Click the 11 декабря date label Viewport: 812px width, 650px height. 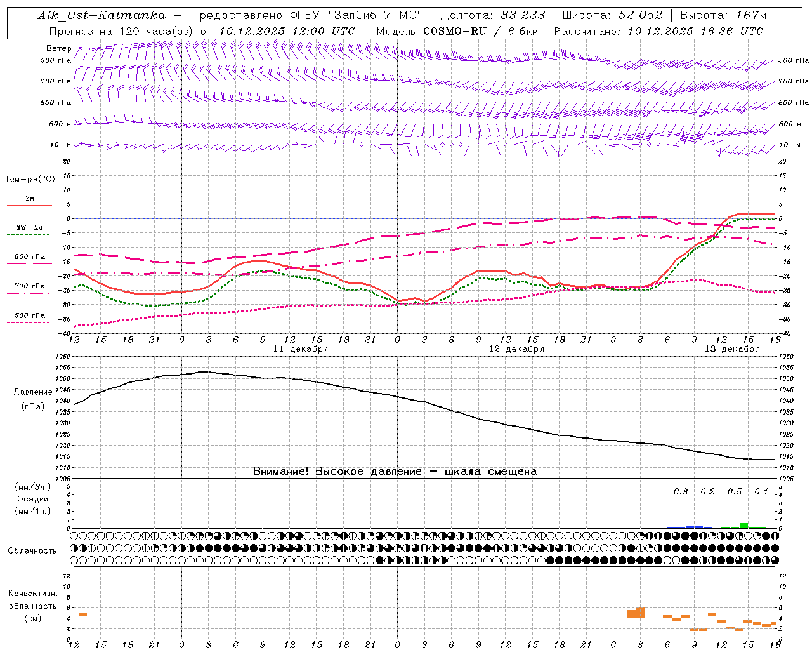coord(301,349)
